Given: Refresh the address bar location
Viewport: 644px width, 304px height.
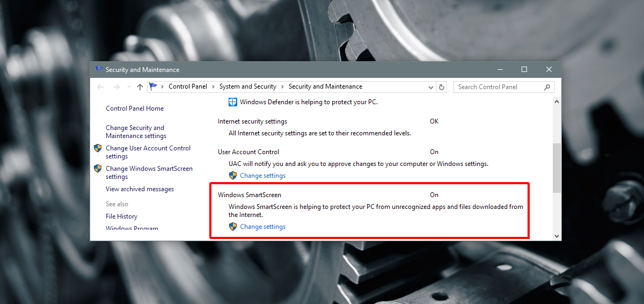Looking at the screenshot, I should [442, 87].
